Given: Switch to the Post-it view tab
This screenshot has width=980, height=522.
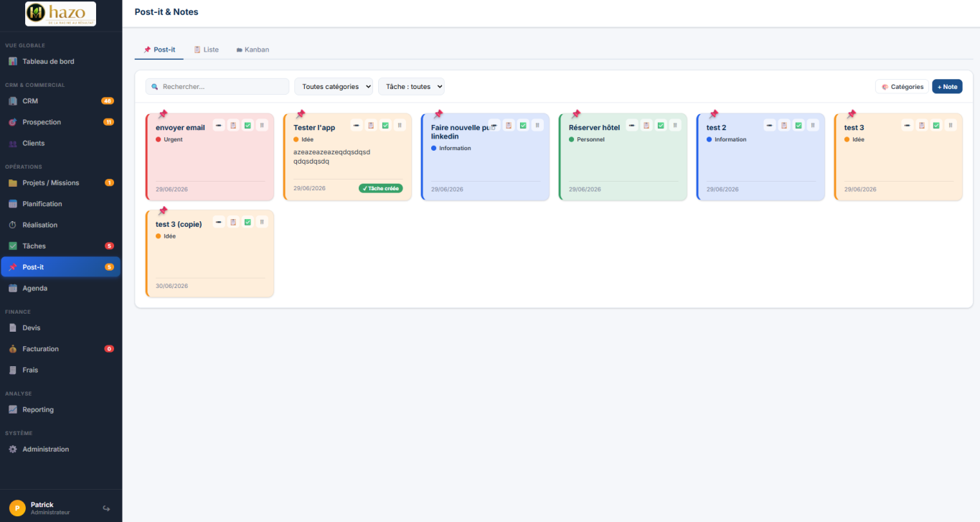Looking at the screenshot, I should tap(159, 50).
